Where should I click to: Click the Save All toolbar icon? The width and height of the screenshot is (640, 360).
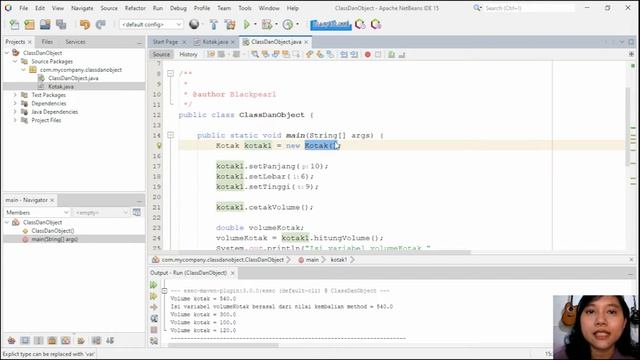click(x=61, y=24)
